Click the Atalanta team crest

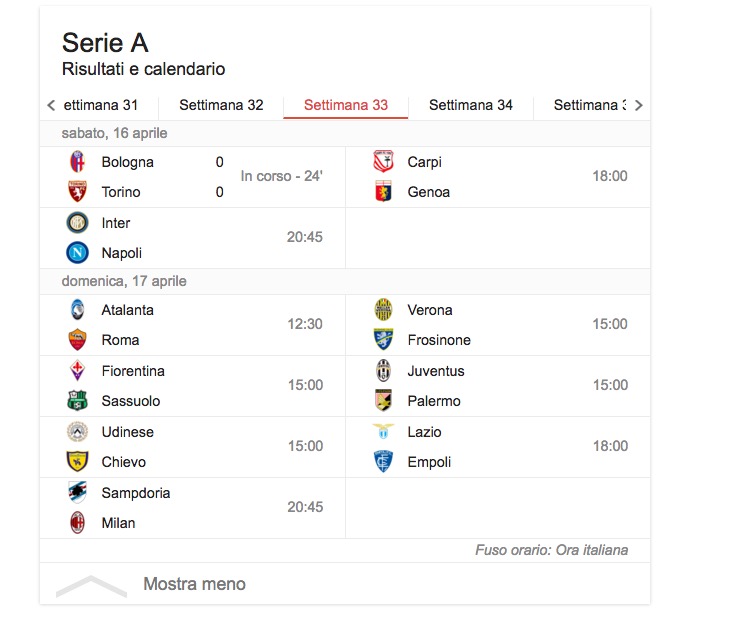point(77,310)
